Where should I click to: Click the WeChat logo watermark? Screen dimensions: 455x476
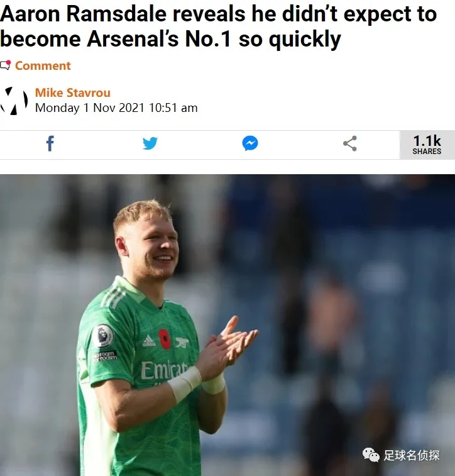[371, 455]
